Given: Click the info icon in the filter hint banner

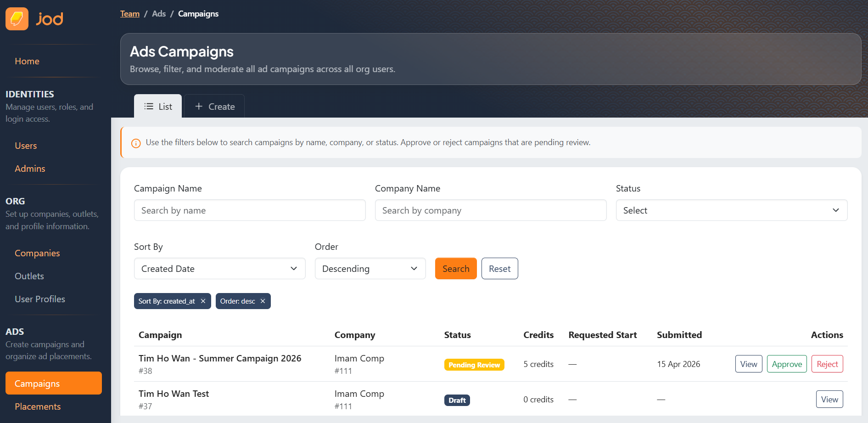Looking at the screenshot, I should [136, 143].
